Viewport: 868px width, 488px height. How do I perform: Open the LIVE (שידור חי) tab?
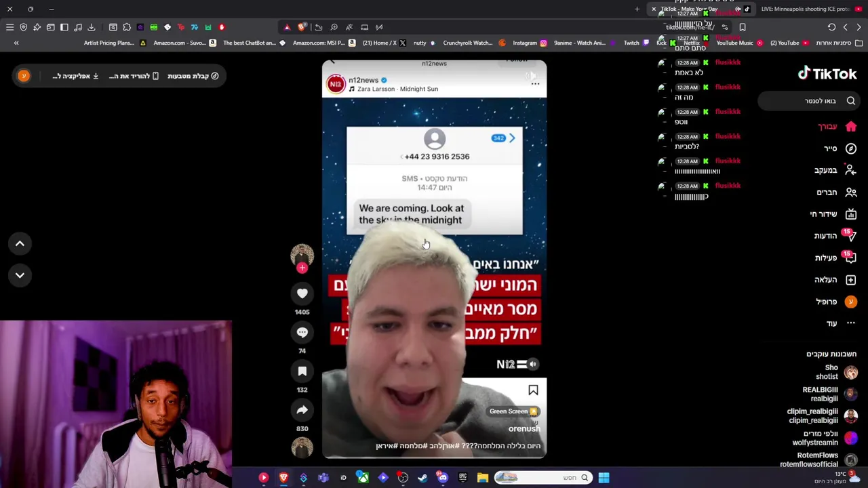pyautogui.click(x=833, y=214)
